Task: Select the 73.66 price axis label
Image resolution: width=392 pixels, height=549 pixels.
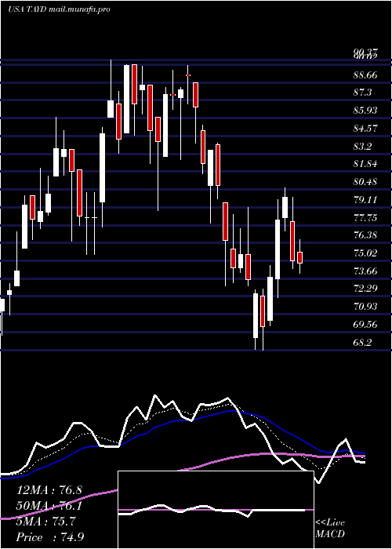Action: click(x=365, y=271)
